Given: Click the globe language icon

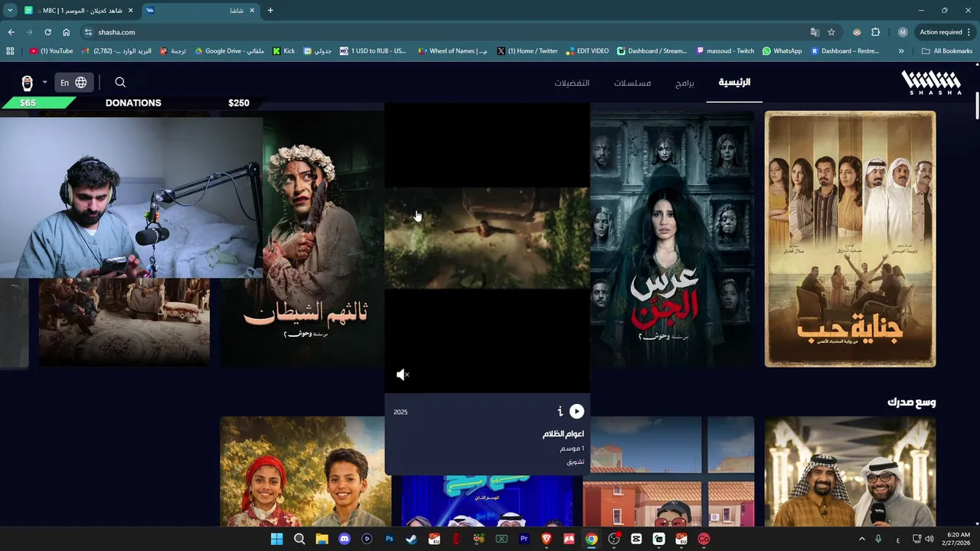Looking at the screenshot, I should pos(81,82).
